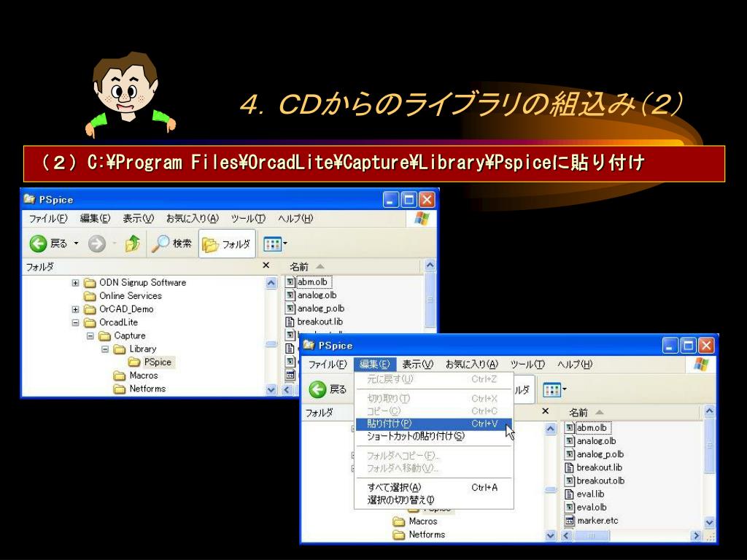Select PSpice folder in rear window tree

[158, 362]
